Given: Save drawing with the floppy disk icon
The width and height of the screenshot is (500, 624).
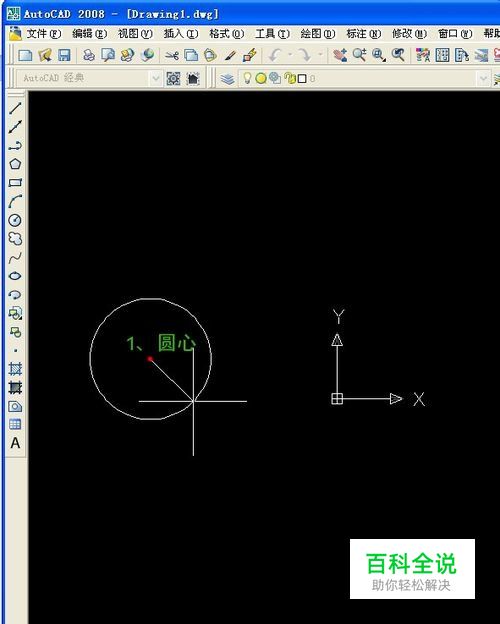Looking at the screenshot, I should [x=64, y=55].
